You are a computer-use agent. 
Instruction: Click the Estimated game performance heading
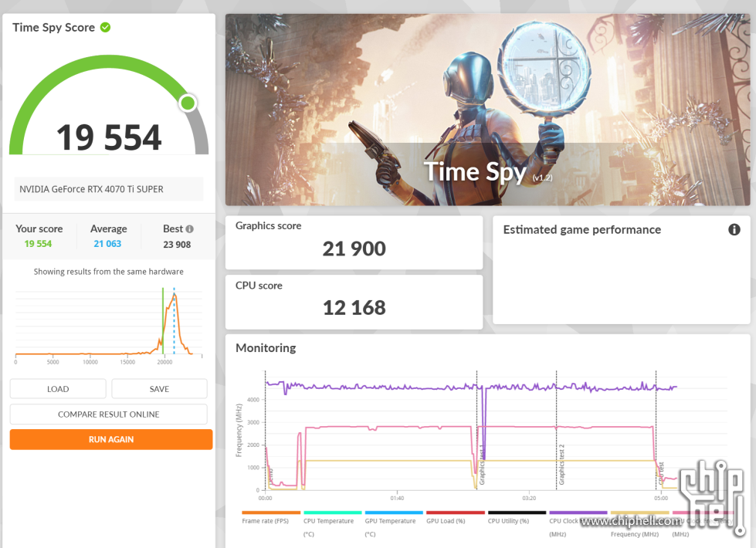(x=582, y=229)
